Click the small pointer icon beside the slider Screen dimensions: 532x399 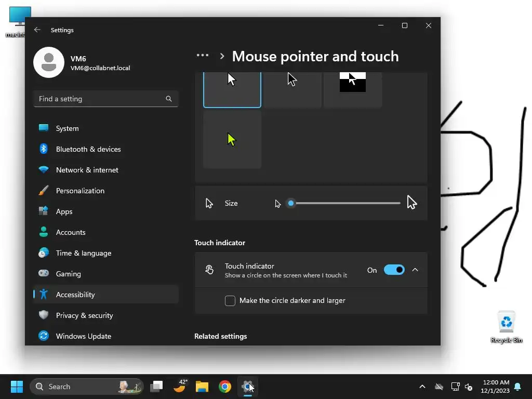[278, 204]
